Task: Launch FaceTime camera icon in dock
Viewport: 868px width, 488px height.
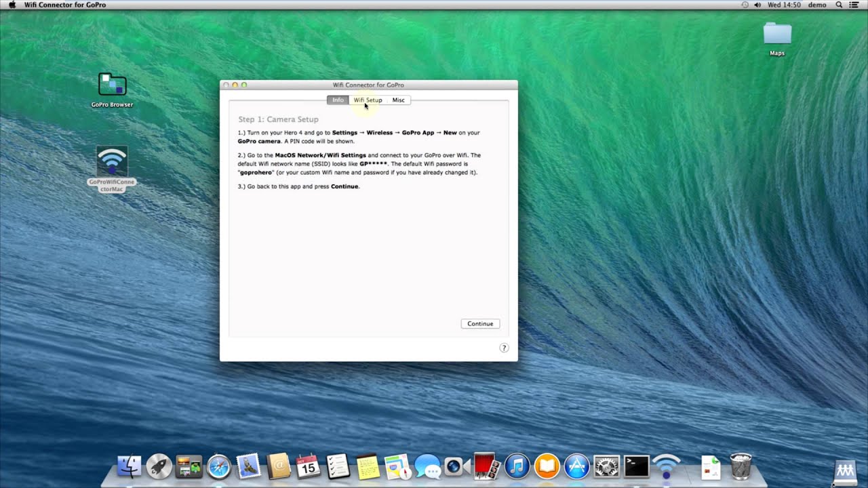Action: tap(457, 466)
